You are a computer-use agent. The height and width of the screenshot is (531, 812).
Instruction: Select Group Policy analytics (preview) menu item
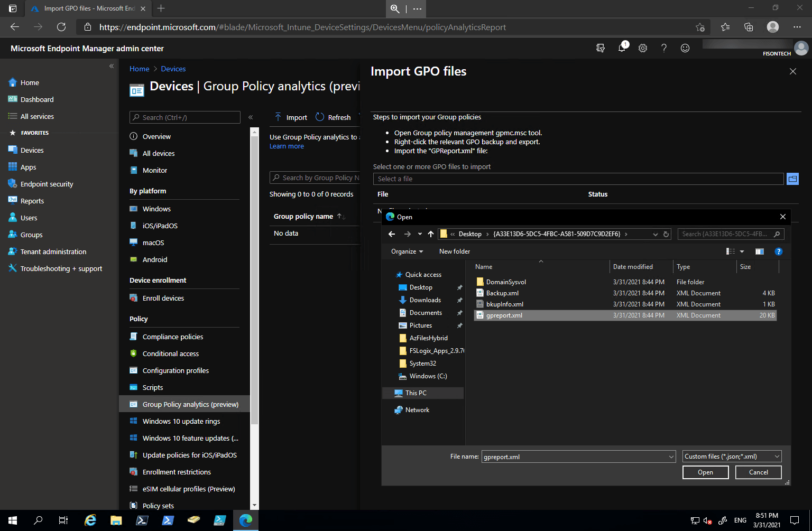click(x=184, y=404)
